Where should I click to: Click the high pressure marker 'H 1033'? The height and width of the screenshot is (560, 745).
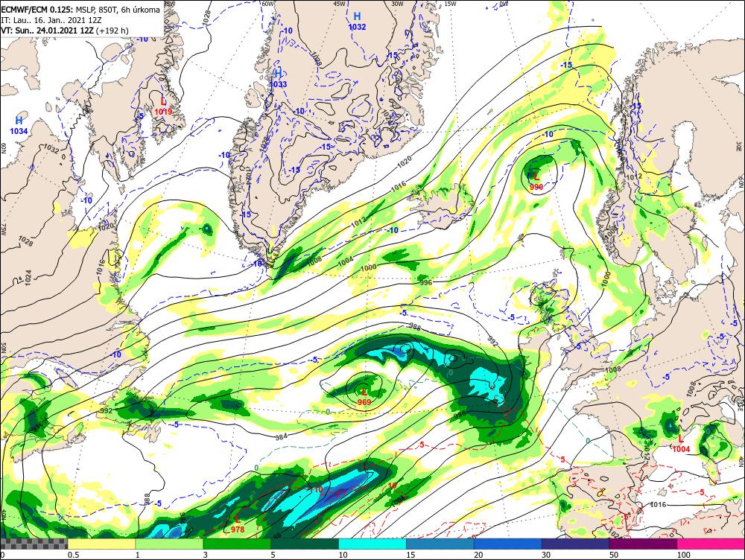coord(279,78)
